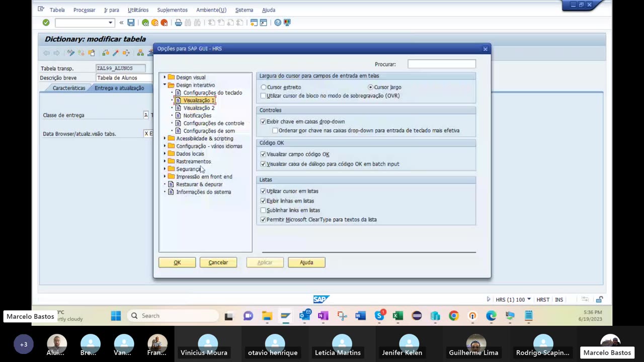
Task: Open the command field dropdown arrow
Action: (x=110, y=23)
